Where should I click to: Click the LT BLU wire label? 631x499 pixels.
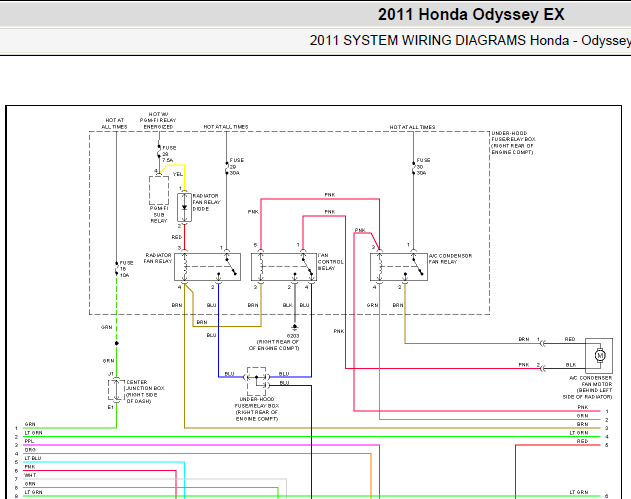point(33,458)
